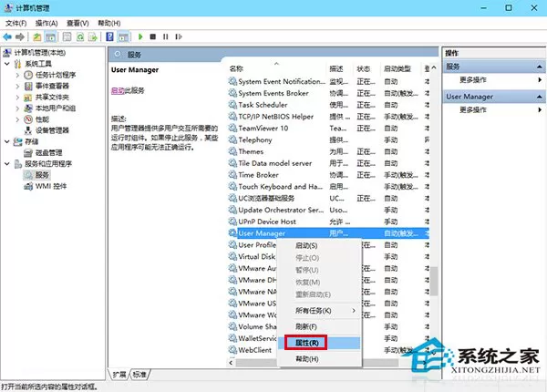Click the Back arrow in toolbar
547x392 pixels.
pos(7,36)
